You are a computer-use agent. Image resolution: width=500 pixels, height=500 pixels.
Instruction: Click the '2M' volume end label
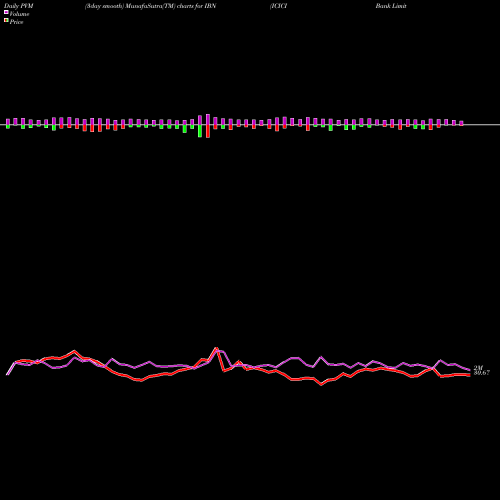tap(478, 368)
